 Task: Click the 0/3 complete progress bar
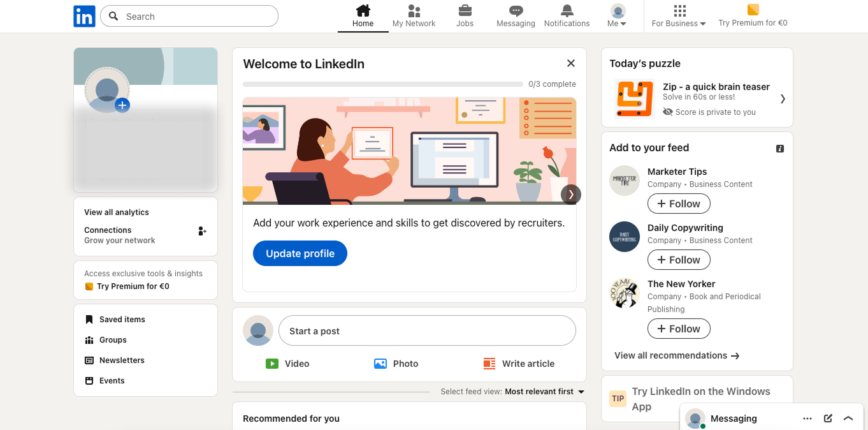[x=383, y=84]
